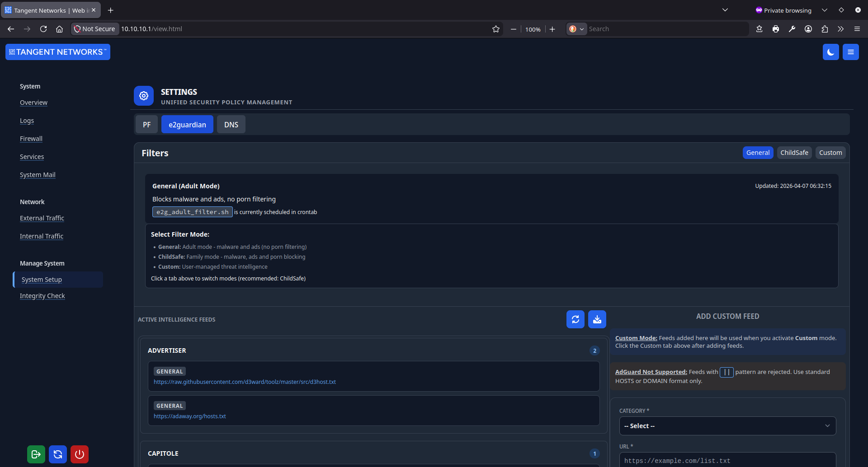Click the green logout icon at bottom left

(36, 454)
